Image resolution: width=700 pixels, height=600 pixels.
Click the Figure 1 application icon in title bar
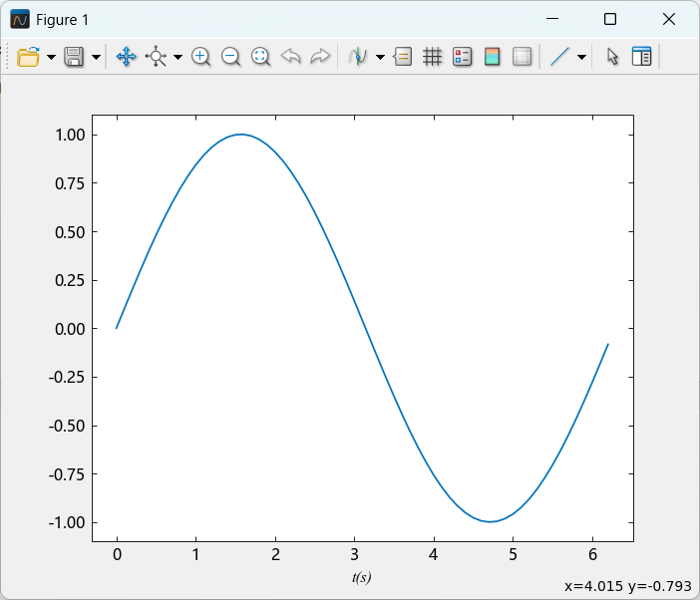click(20, 19)
